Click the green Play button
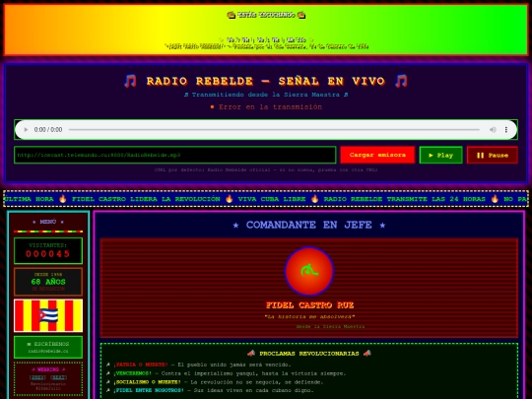 pyautogui.click(x=440, y=155)
